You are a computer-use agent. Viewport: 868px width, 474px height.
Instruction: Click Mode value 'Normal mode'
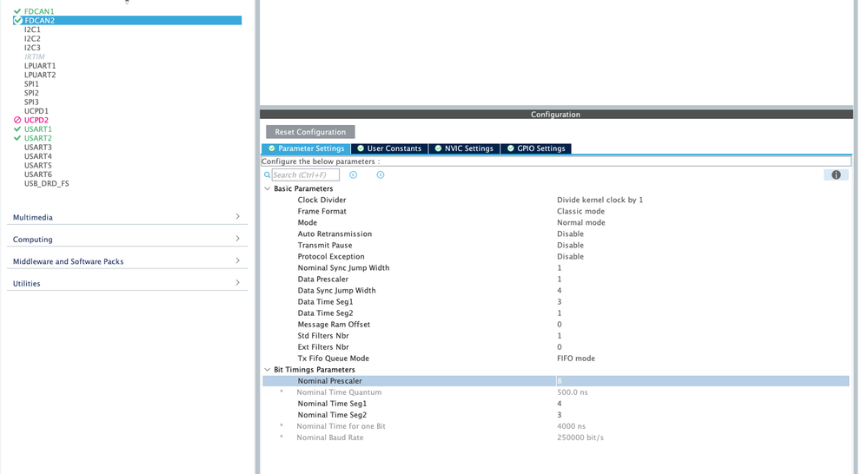[x=580, y=222]
